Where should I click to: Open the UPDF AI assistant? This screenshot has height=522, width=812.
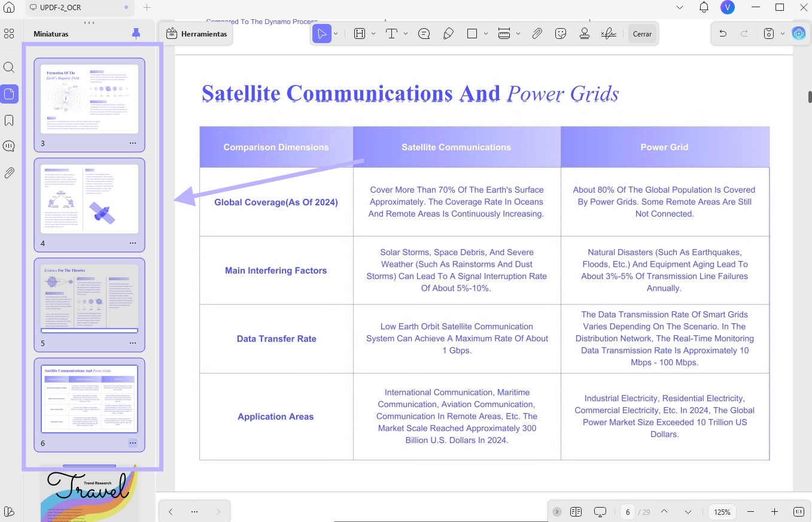[x=799, y=34]
